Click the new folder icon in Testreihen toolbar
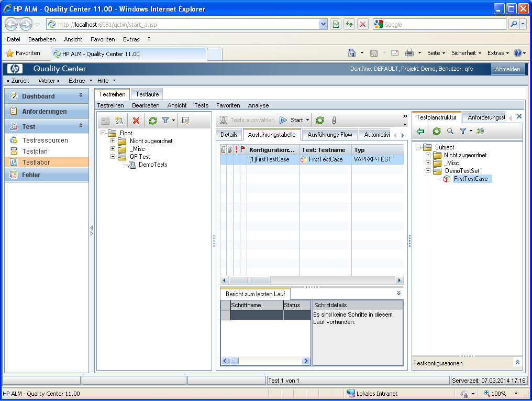Image resolution: width=532 pixels, height=401 pixels. (106, 121)
